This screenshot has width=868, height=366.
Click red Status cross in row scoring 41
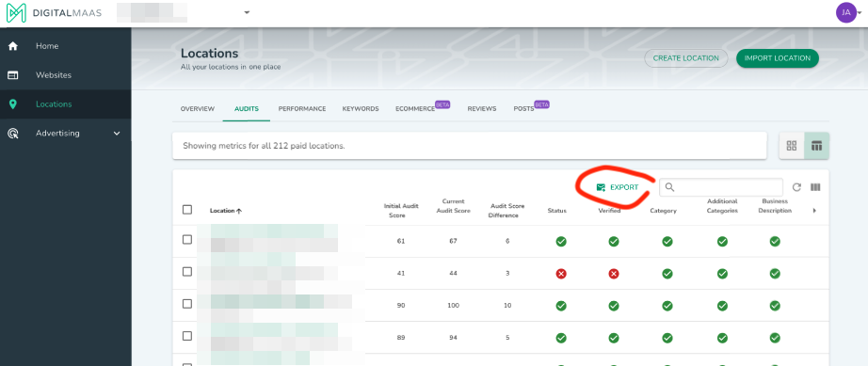tap(561, 274)
